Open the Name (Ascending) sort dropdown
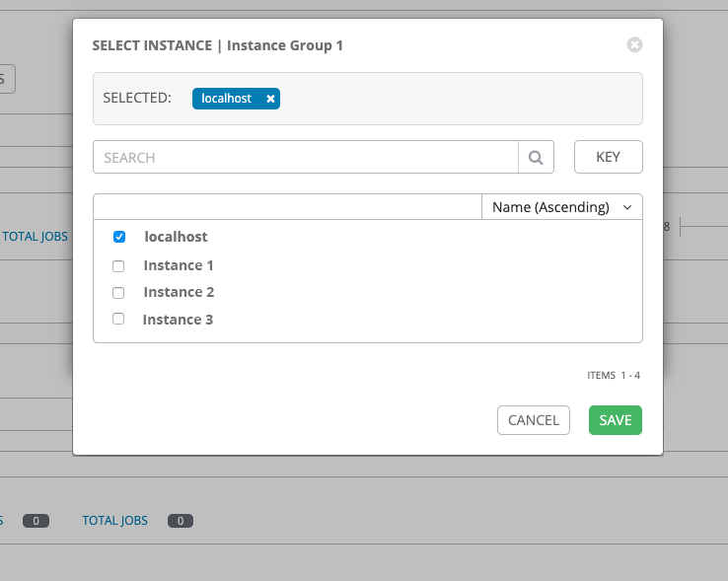Screen dimensions: 728x581 (x=561, y=207)
